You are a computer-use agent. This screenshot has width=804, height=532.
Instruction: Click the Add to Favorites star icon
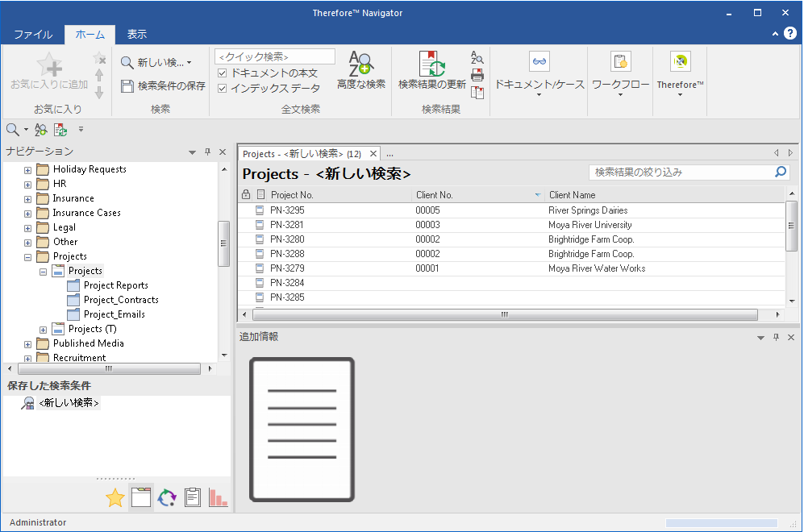coord(50,65)
